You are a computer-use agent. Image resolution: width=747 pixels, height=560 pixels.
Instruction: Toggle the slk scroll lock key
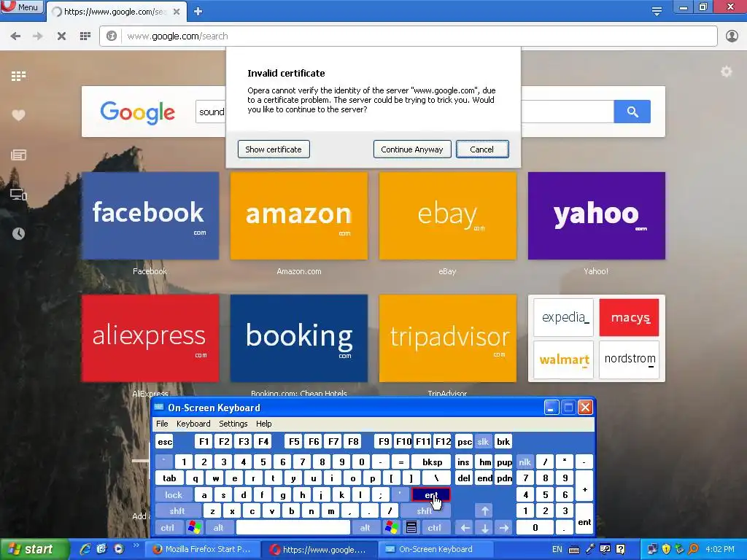(x=483, y=442)
